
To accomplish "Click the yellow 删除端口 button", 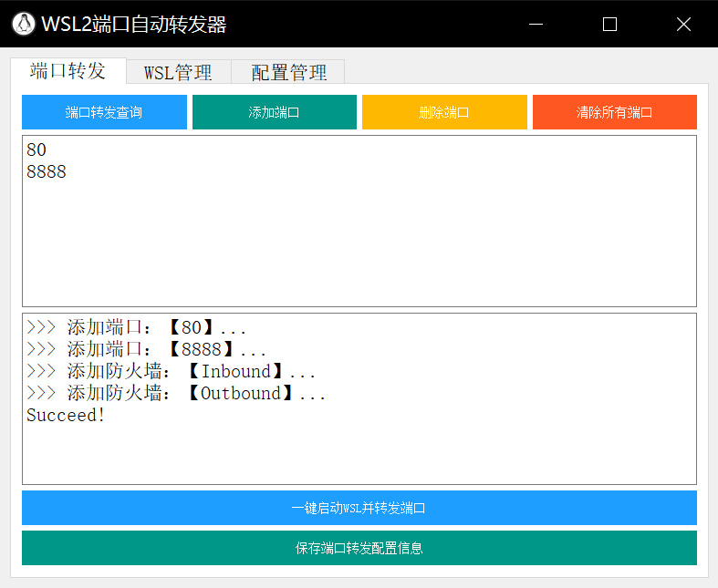I will [x=444, y=112].
